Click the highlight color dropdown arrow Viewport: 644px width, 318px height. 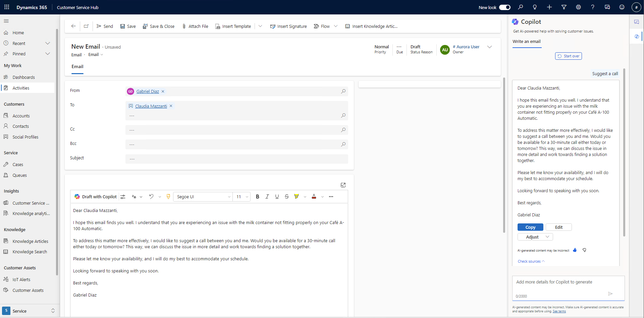point(305,197)
